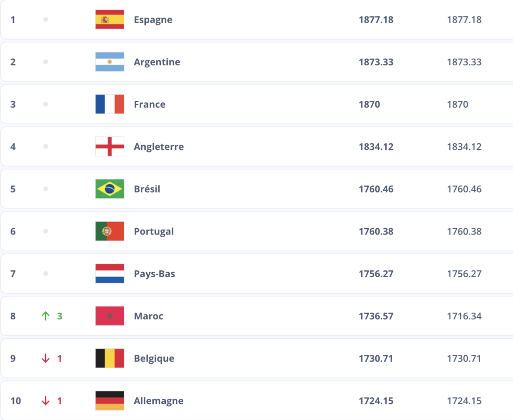Click Morocco's green up arrow
The height and width of the screenshot is (420, 513).
pyautogui.click(x=46, y=316)
